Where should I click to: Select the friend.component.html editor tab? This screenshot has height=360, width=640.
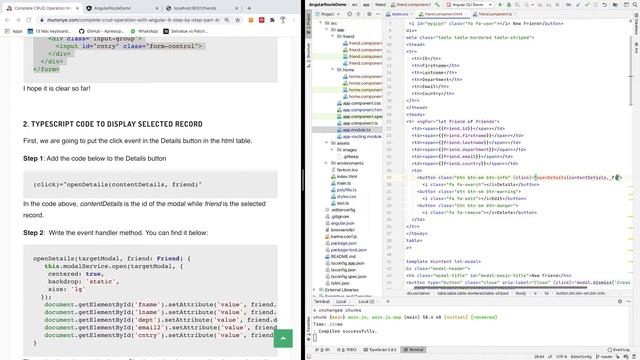click(443, 14)
